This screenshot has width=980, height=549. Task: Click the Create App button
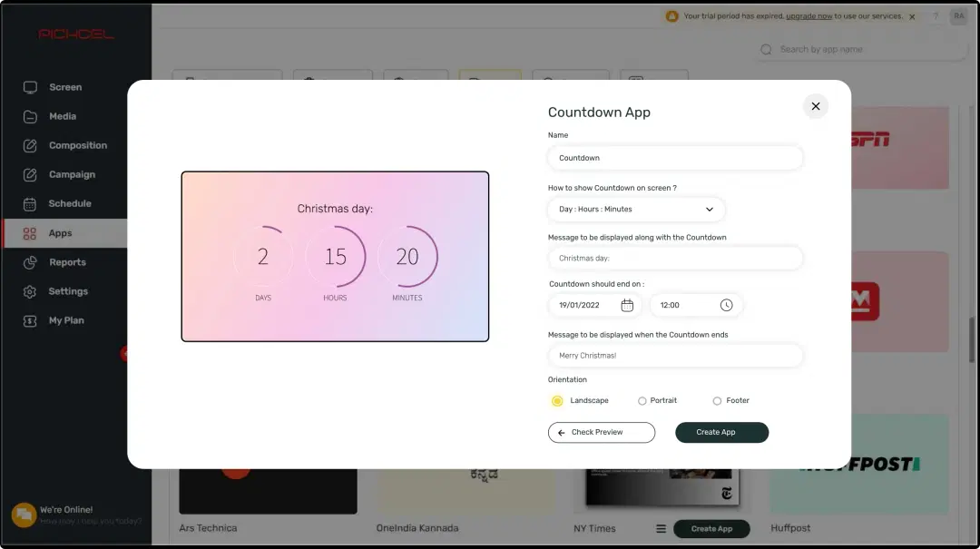721,433
